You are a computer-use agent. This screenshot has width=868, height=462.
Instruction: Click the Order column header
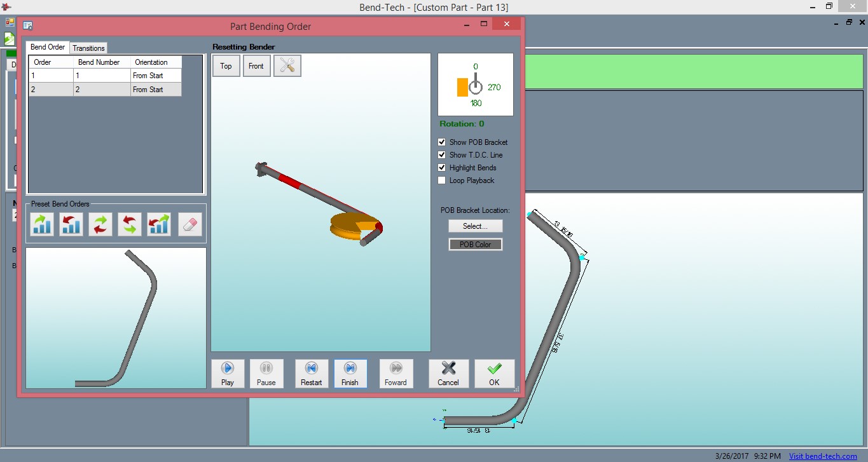click(51, 62)
